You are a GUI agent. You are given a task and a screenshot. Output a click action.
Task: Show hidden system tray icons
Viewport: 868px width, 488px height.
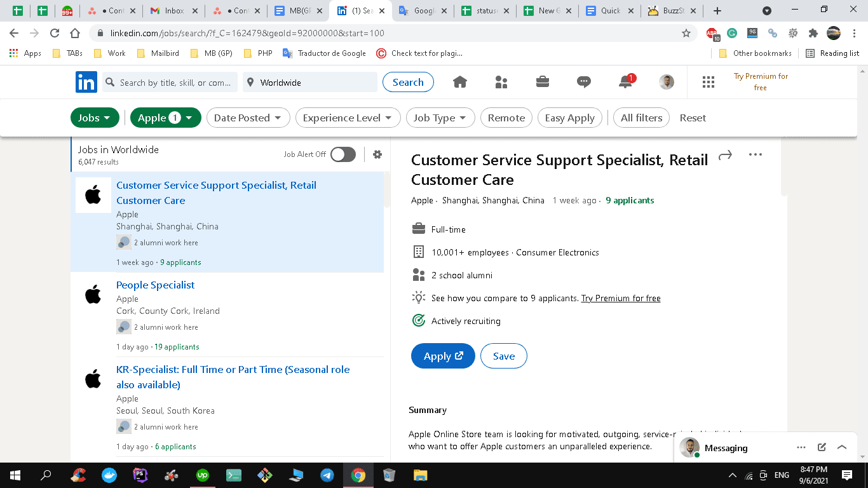[x=733, y=475]
